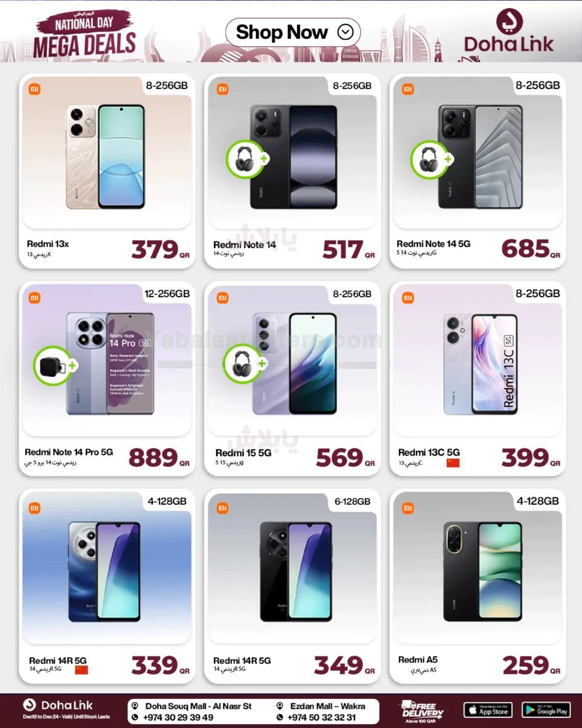Click the Shop Now chevron arrow
Screen dimensions: 582x728
click(x=345, y=33)
